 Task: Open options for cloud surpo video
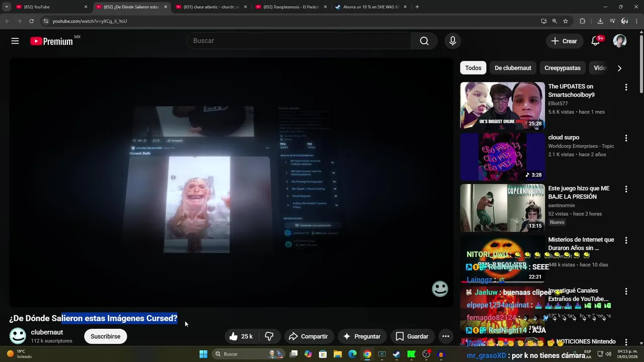[626, 138]
